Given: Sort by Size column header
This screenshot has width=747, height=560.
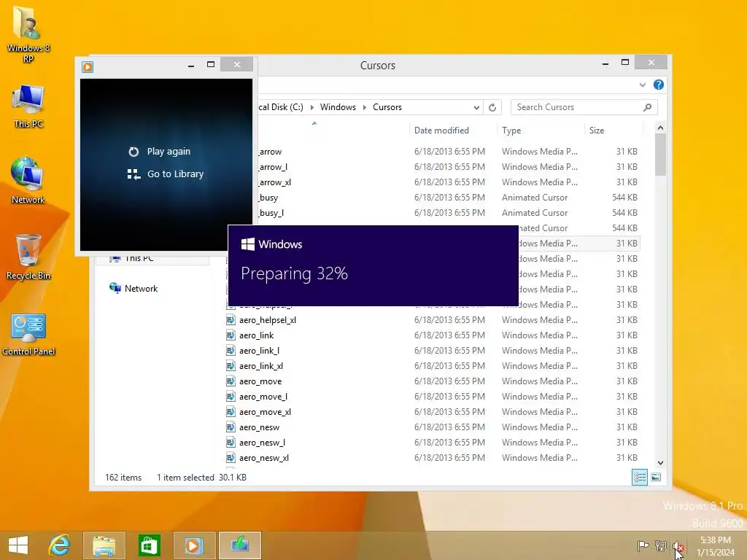Looking at the screenshot, I should pyautogui.click(x=597, y=131).
